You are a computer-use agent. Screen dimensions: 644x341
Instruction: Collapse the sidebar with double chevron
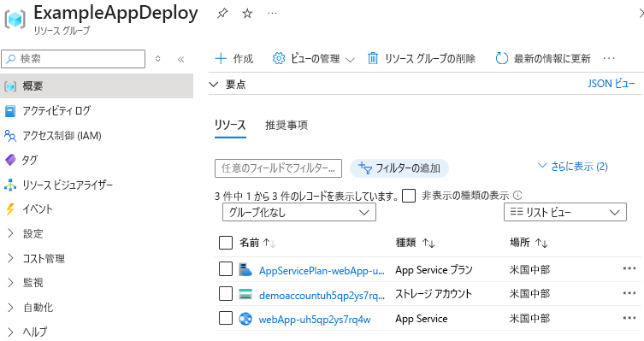tap(180, 59)
